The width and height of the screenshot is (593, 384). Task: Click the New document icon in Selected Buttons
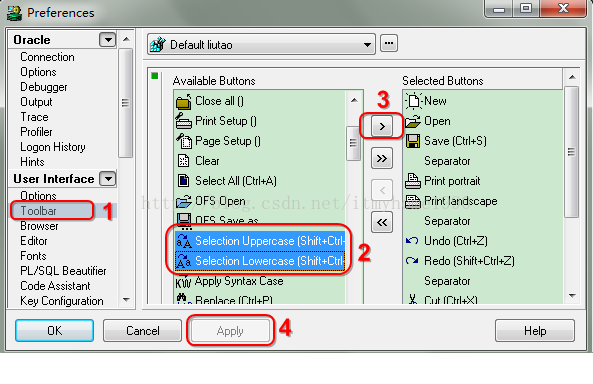pyautogui.click(x=413, y=101)
